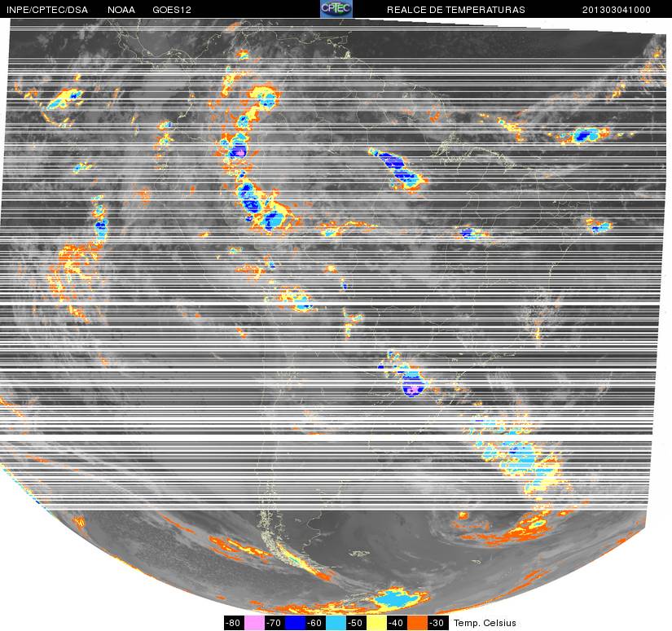Click the Temp. Celsius legend caption
This screenshot has width=672, height=631.
click(485, 623)
